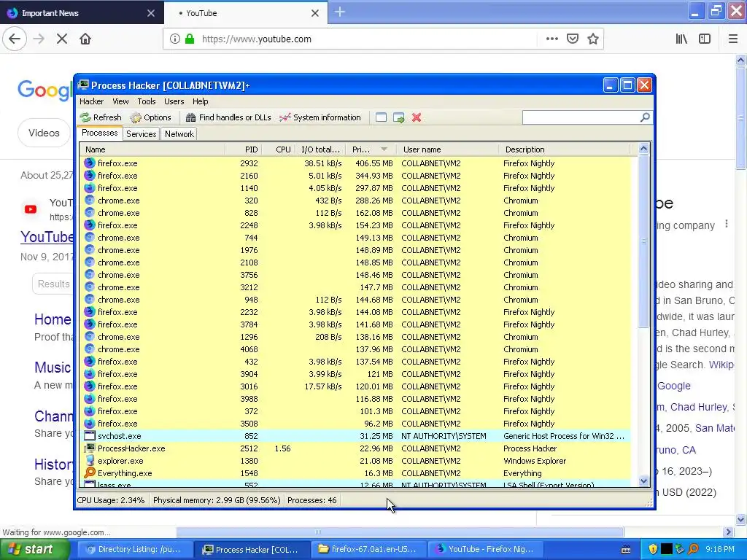Select ProcessHacker.exe process row
The height and width of the screenshot is (560, 747).
pyautogui.click(x=355, y=448)
